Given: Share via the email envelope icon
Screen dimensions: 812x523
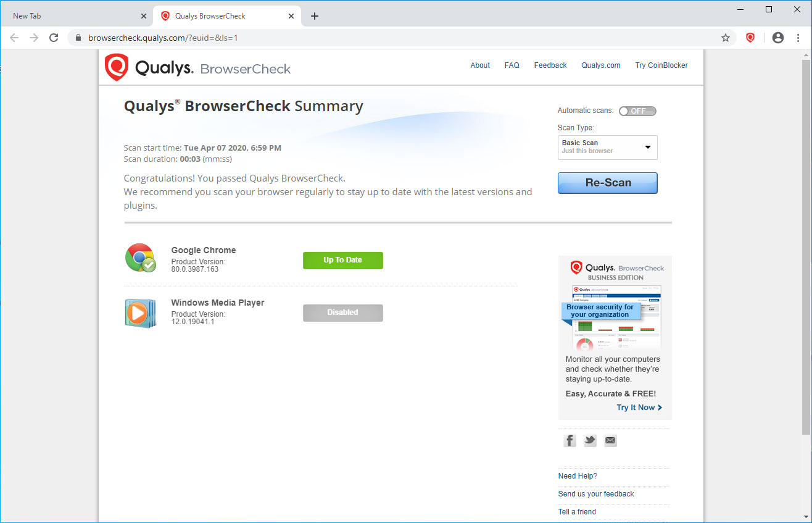Looking at the screenshot, I should click(610, 440).
